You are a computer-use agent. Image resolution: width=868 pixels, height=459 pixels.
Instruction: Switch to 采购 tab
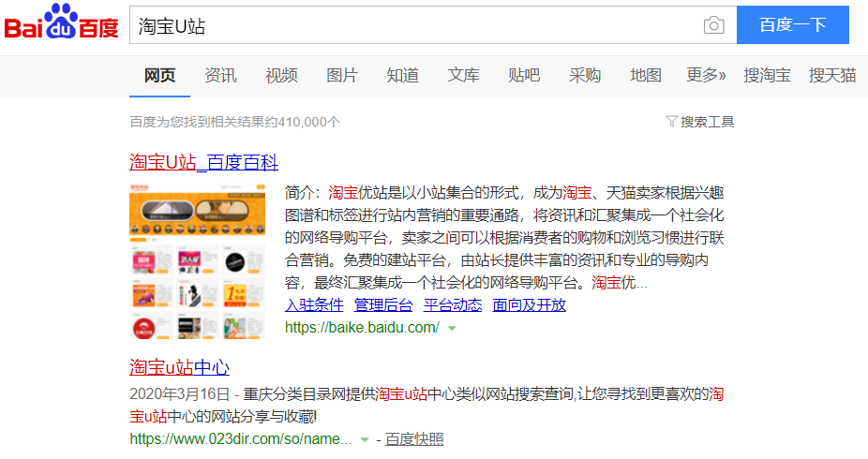pos(585,75)
